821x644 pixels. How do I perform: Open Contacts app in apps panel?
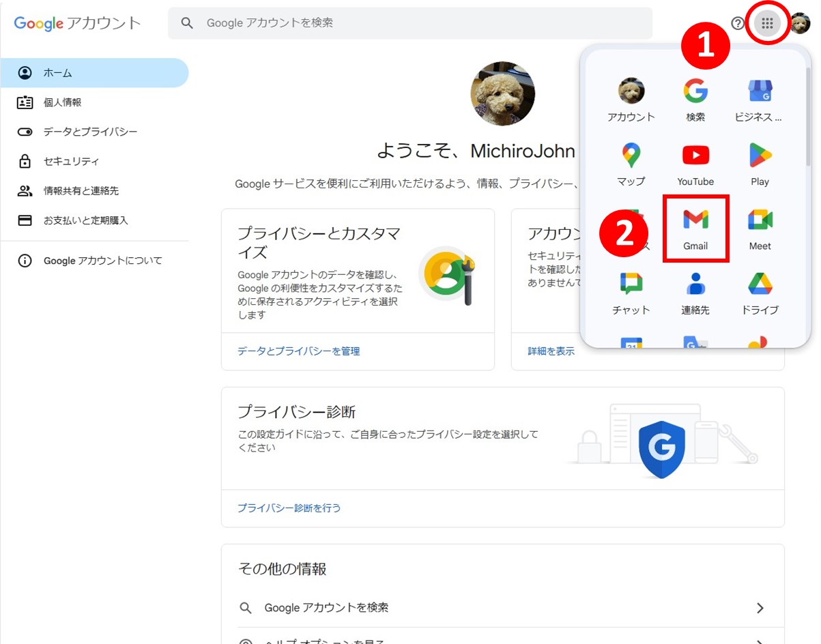coord(695,292)
